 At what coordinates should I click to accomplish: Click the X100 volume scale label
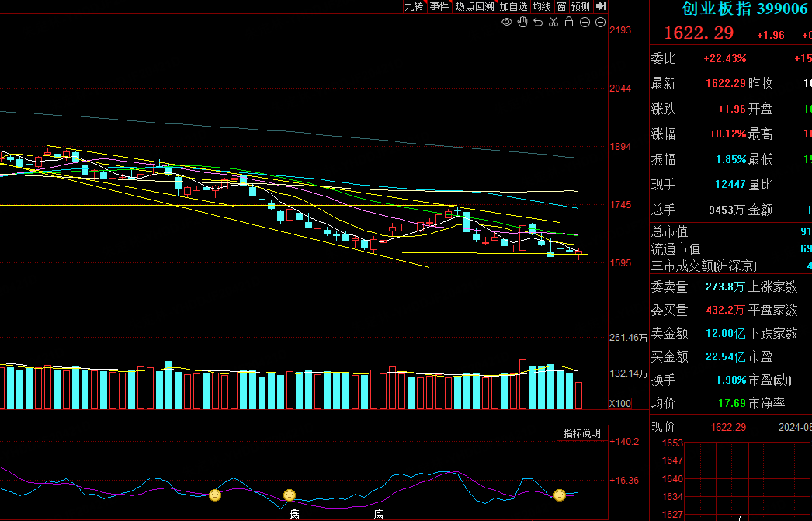[620, 404]
